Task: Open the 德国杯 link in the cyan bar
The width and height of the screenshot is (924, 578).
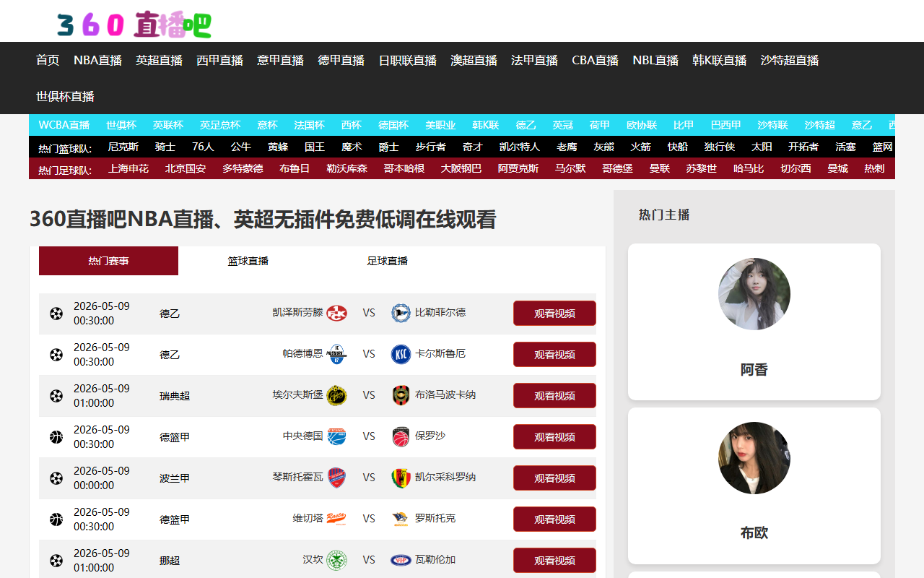Action: coord(393,125)
